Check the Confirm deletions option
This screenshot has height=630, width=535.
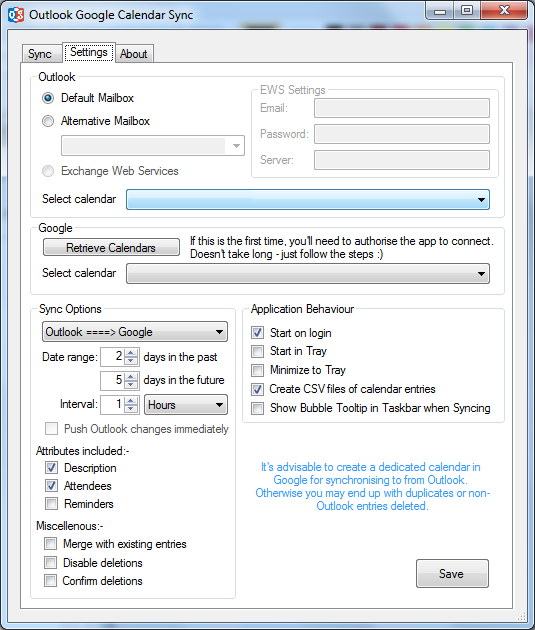[51, 581]
